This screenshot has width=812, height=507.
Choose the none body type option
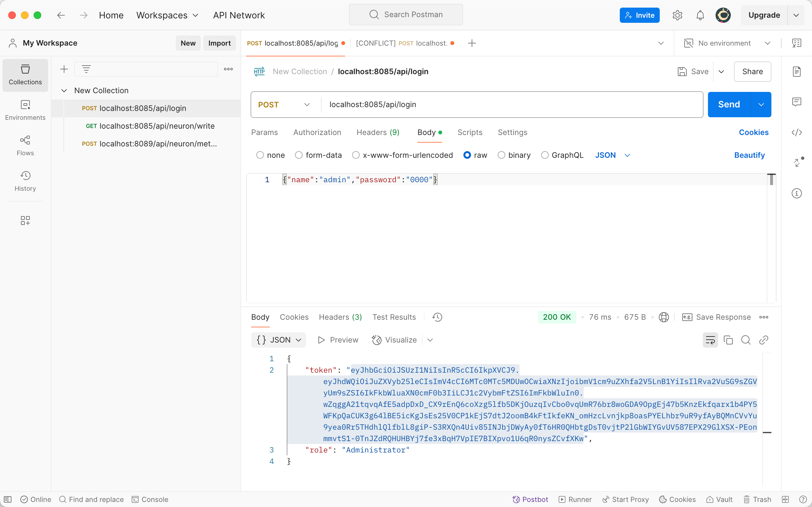point(260,155)
